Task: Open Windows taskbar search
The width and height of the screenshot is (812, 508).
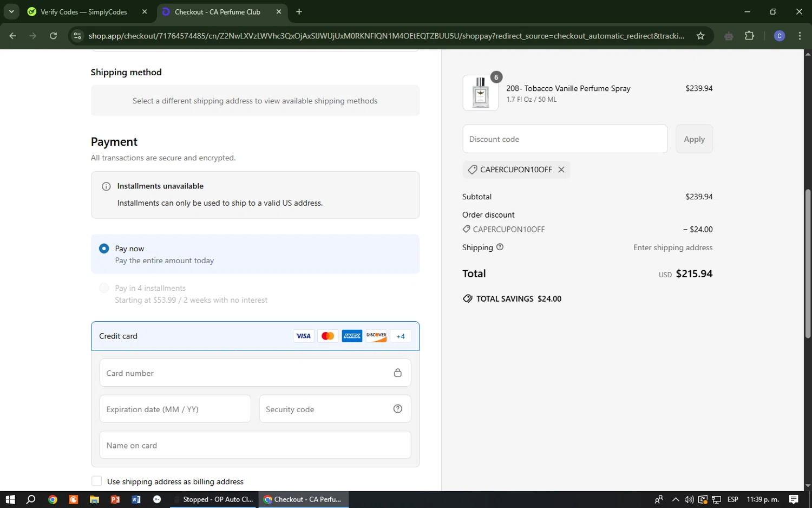Action: click(31, 499)
